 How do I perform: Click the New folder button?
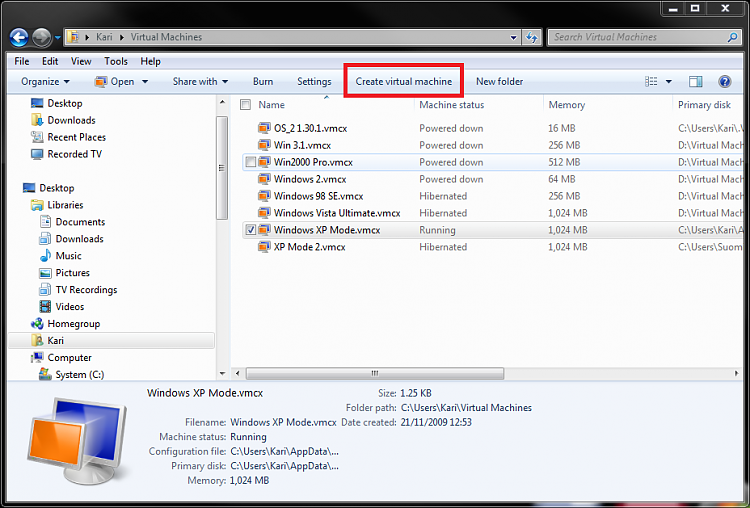pos(499,82)
